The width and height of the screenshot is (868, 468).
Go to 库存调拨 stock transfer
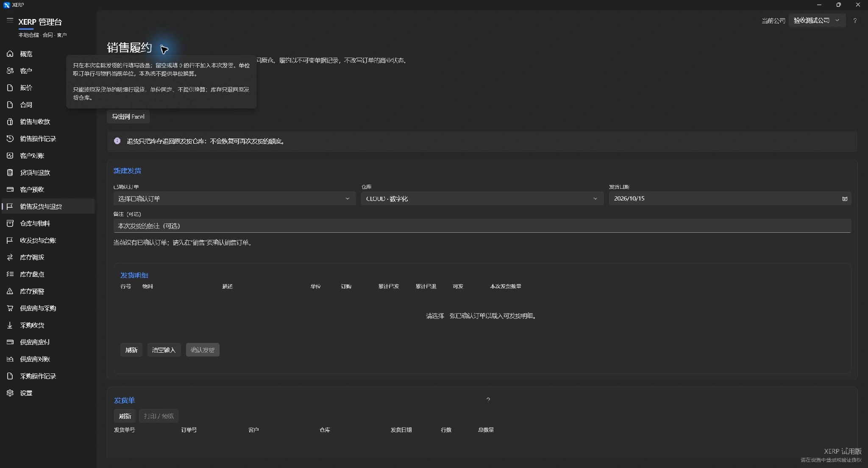pos(47,257)
